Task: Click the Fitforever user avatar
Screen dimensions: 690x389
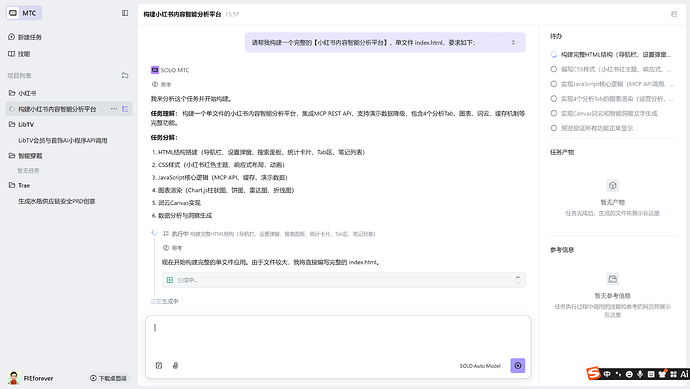Action: pos(14,378)
